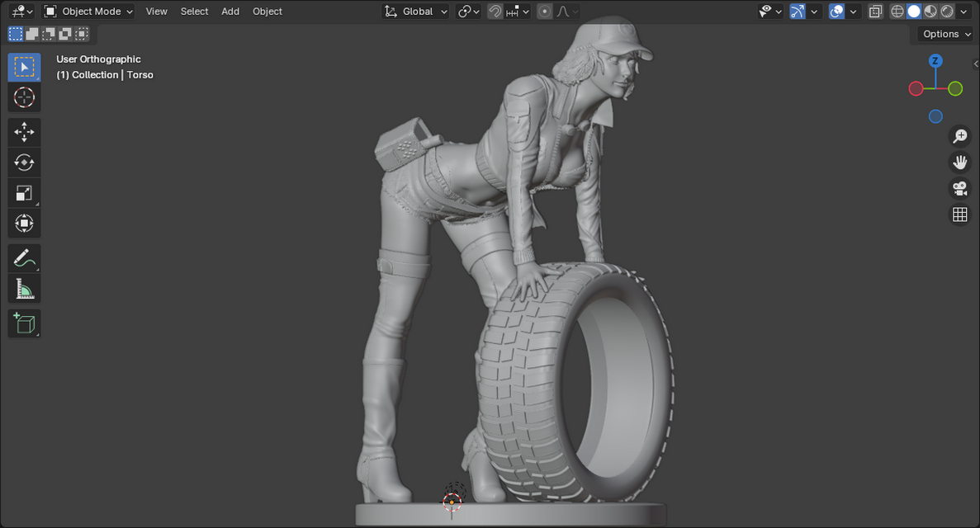Click the red X axis gizmo ball

916,89
